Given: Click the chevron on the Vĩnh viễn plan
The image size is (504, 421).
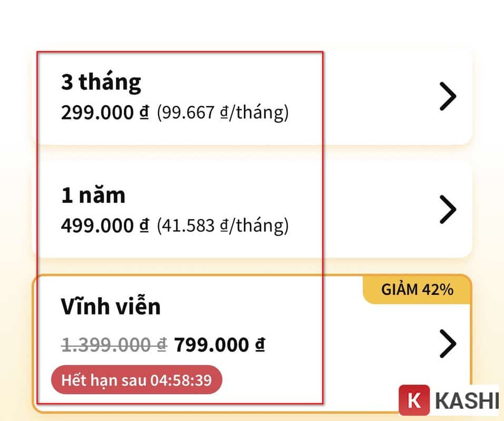Looking at the screenshot, I should [x=449, y=344].
